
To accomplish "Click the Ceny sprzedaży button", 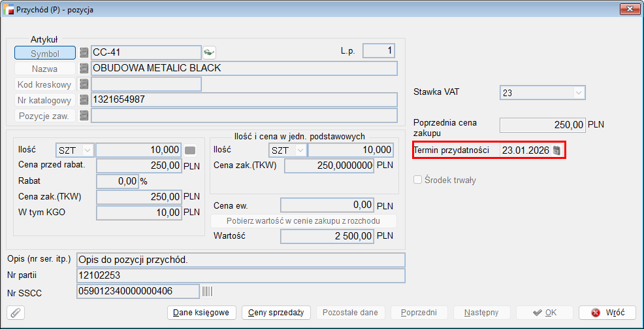I will (x=276, y=313).
